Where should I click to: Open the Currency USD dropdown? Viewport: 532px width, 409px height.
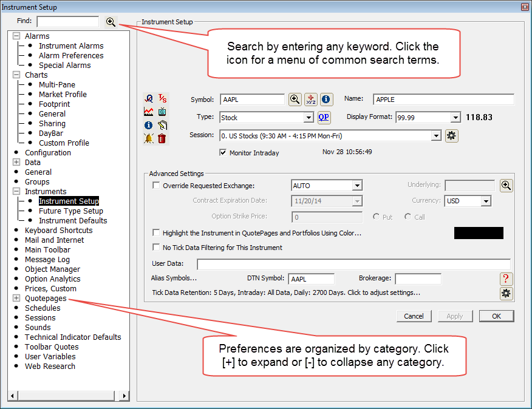pos(486,201)
